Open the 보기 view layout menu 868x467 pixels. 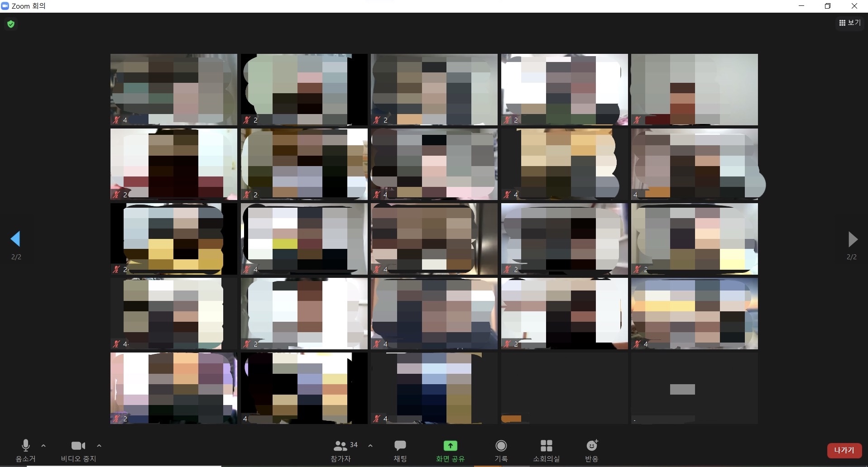tap(849, 23)
